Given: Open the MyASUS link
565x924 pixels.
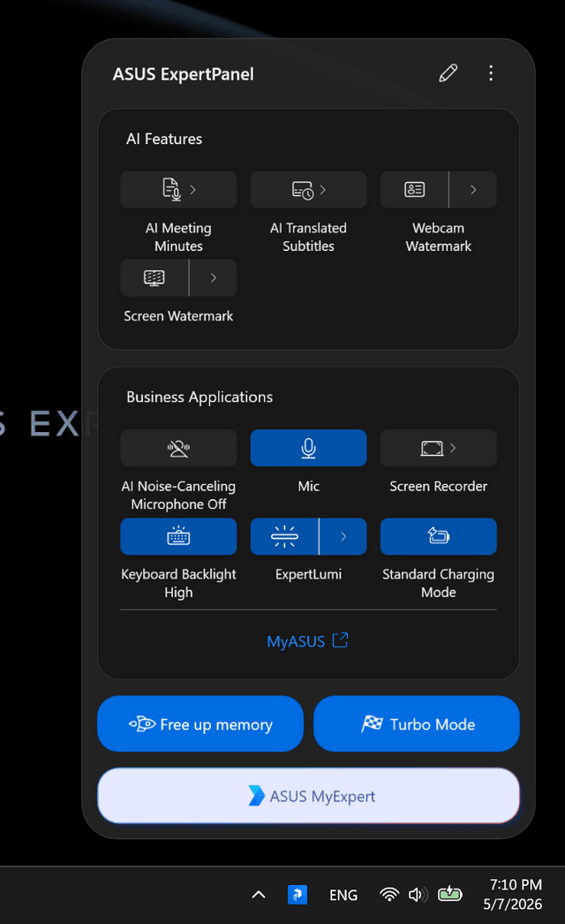Looking at the screenshot, I should 307,641.
